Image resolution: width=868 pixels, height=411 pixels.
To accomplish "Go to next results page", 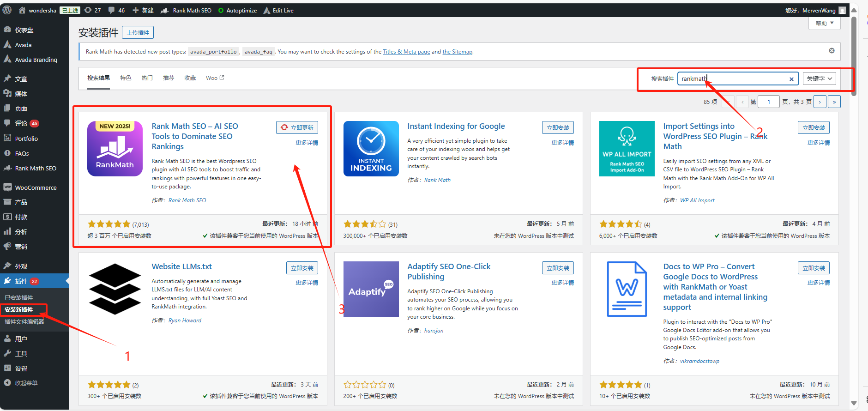I will 820,102.
